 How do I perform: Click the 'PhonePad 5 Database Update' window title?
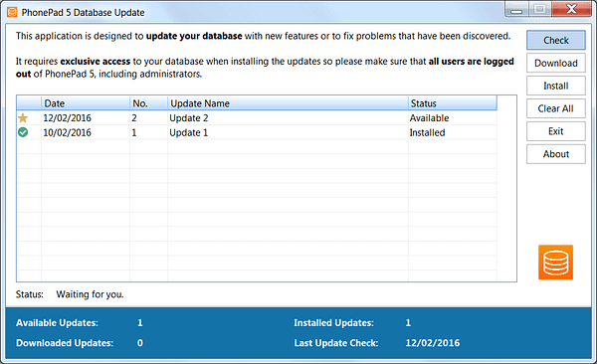(83, 13)
